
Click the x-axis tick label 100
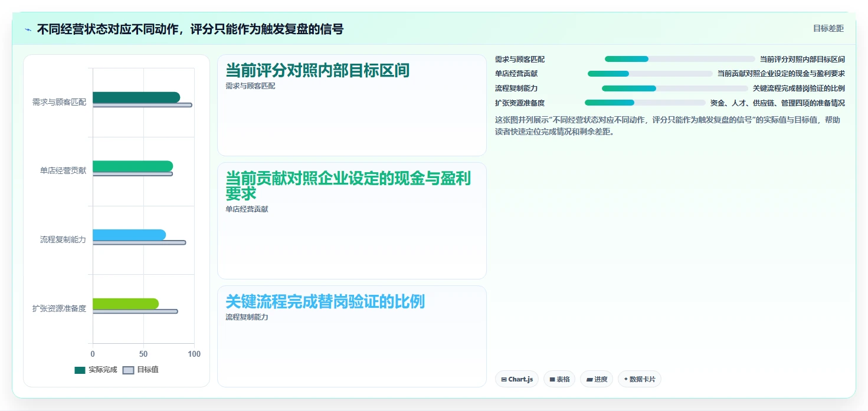tap(194, 354)
